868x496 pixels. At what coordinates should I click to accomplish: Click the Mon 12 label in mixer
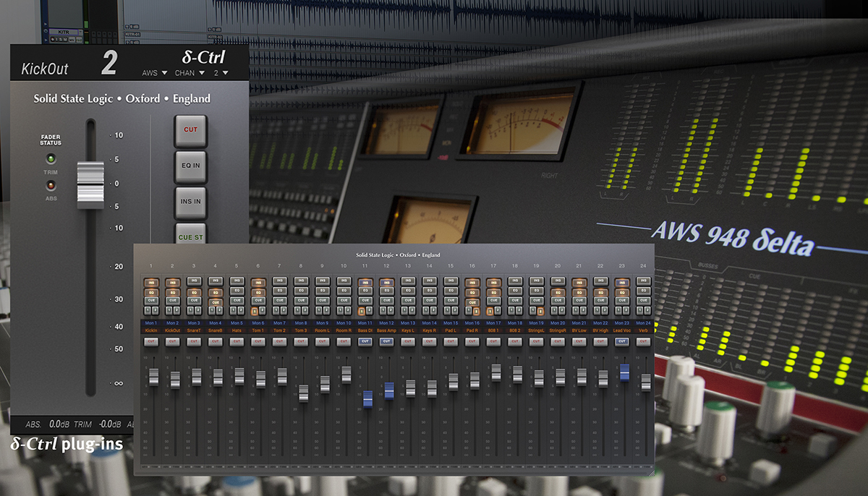[386, 323]
